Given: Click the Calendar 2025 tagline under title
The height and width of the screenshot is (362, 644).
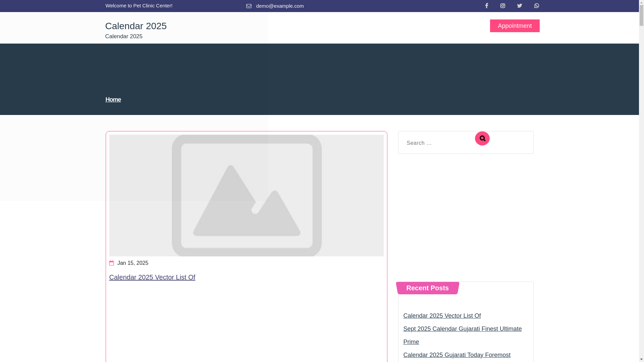Looking at the screenshot, I should pos(124,36).
